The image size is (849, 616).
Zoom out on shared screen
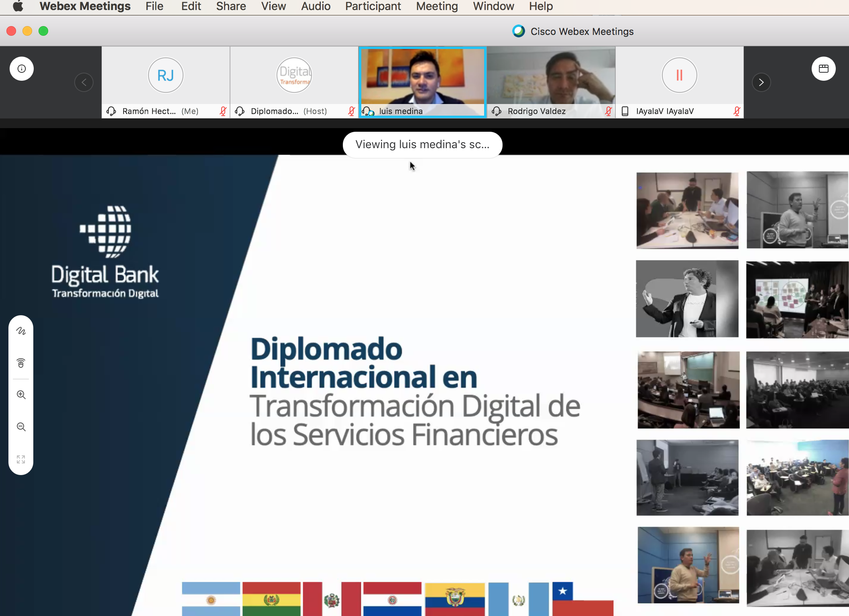pyautogui.click(x=21, y=427)
